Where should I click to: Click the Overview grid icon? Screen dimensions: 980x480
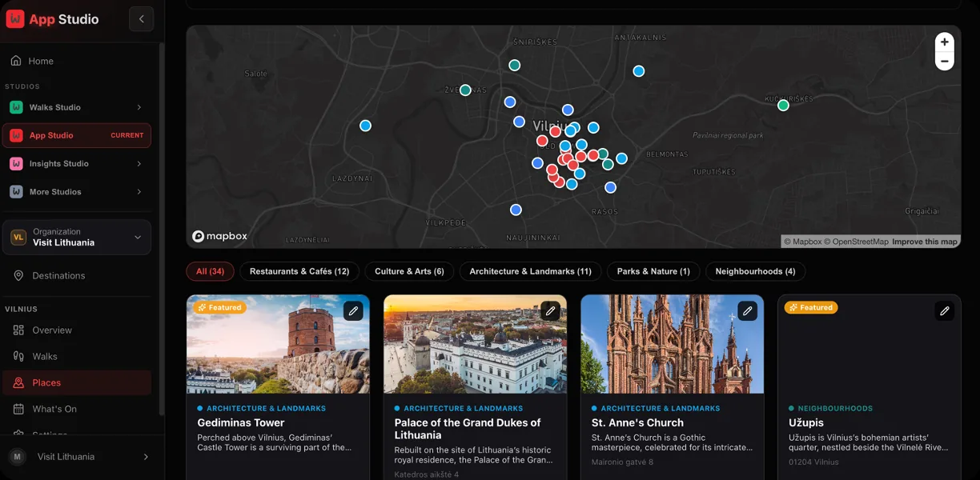click(18, 330)
